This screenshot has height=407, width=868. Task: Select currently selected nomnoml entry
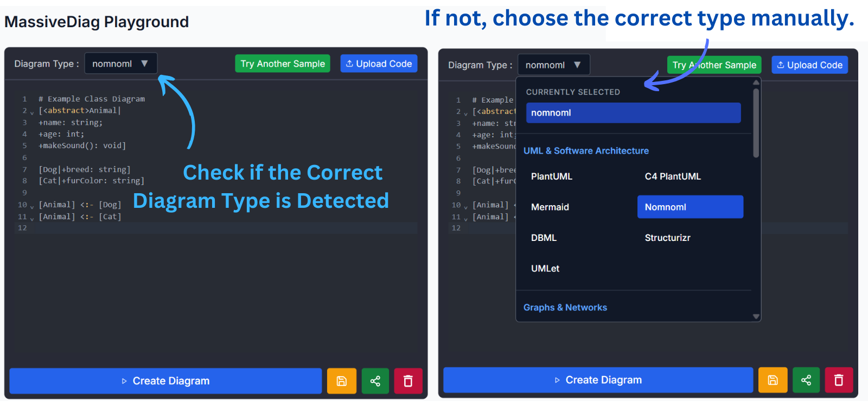coord(633,113)
